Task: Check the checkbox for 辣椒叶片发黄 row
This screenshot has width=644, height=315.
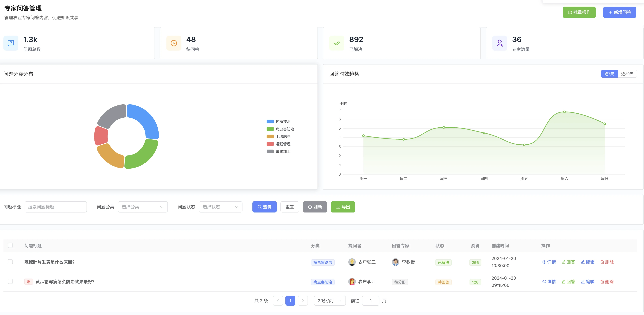Action: (10, 262)
